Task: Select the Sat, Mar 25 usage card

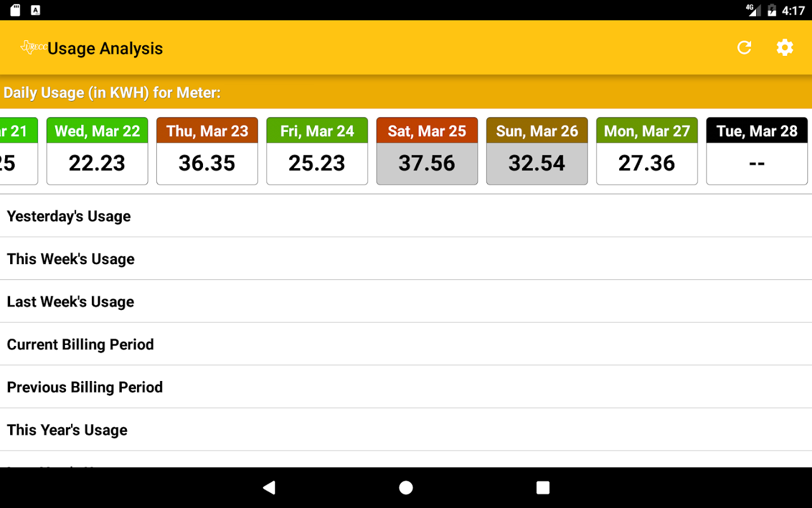Action: [x=427, y=151]
